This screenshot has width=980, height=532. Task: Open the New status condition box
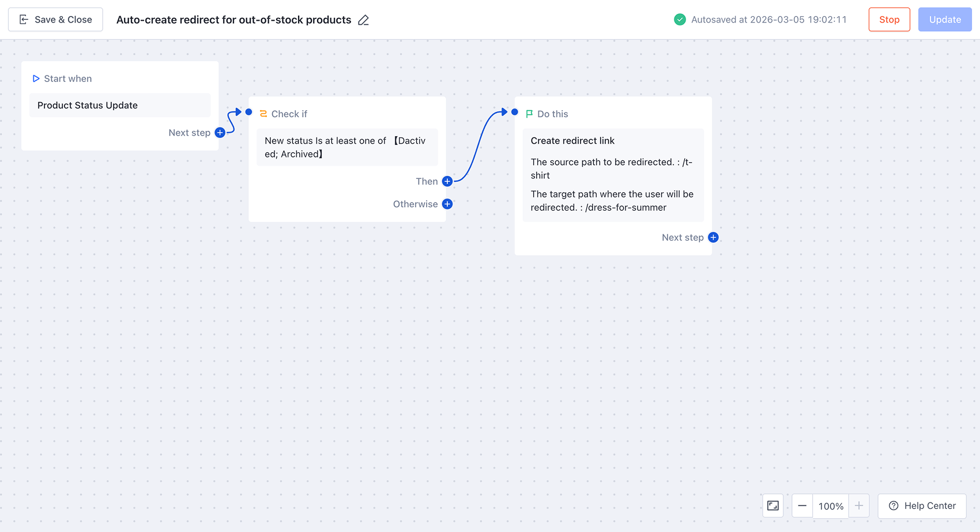pyautogui.click(x=347, y=148)
